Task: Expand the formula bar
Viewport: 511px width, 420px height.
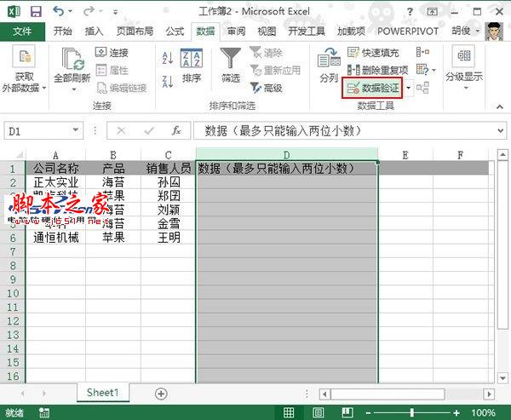Action: [501, 130]
